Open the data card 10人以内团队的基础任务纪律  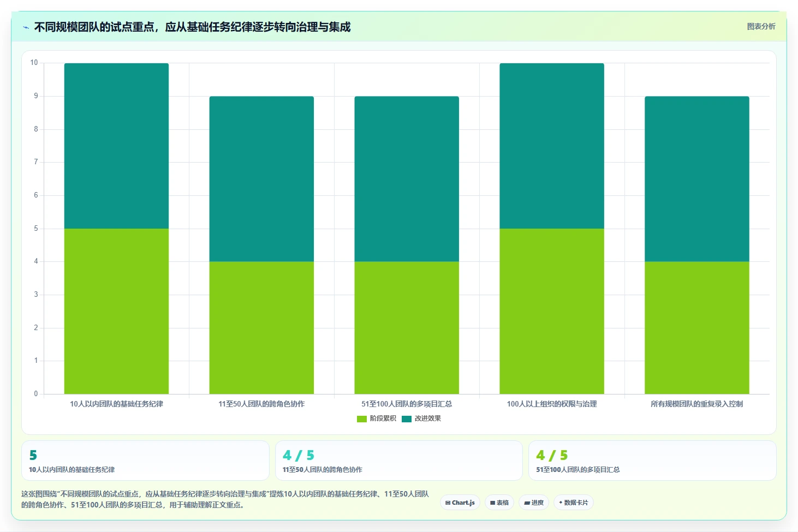click(145, 461)
